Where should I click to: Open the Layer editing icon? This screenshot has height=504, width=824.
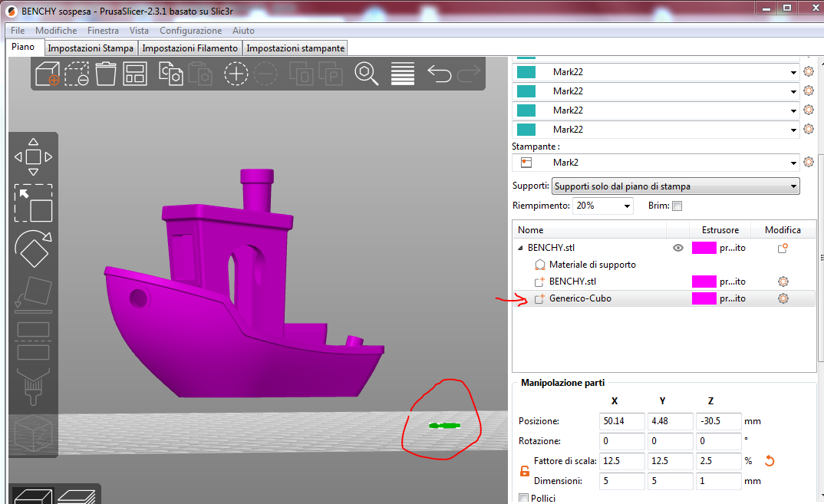tap(403, 74)
